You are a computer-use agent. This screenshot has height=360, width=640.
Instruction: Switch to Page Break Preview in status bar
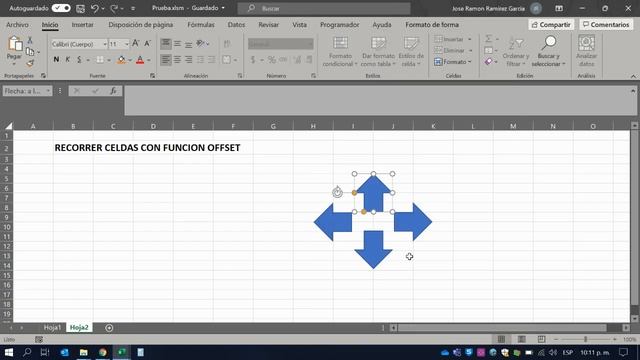coord(541,339)
